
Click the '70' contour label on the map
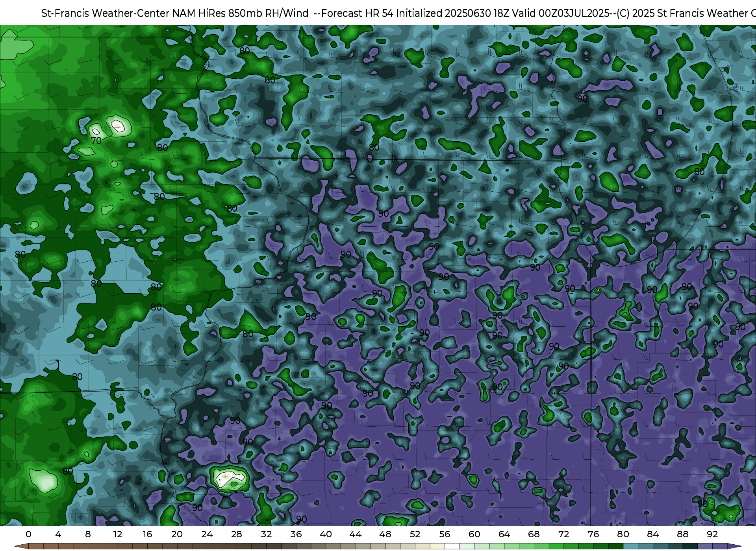coord(96,141)
